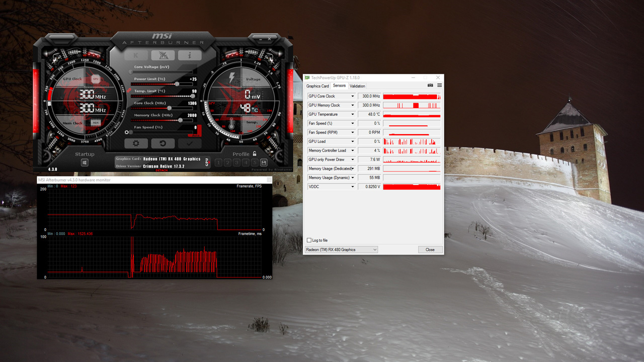Image resolution: width=644 pixels, height=362 pixels.
Task: Toggle the Windows Startup button in Afterburner
Action: coord(85,162)
